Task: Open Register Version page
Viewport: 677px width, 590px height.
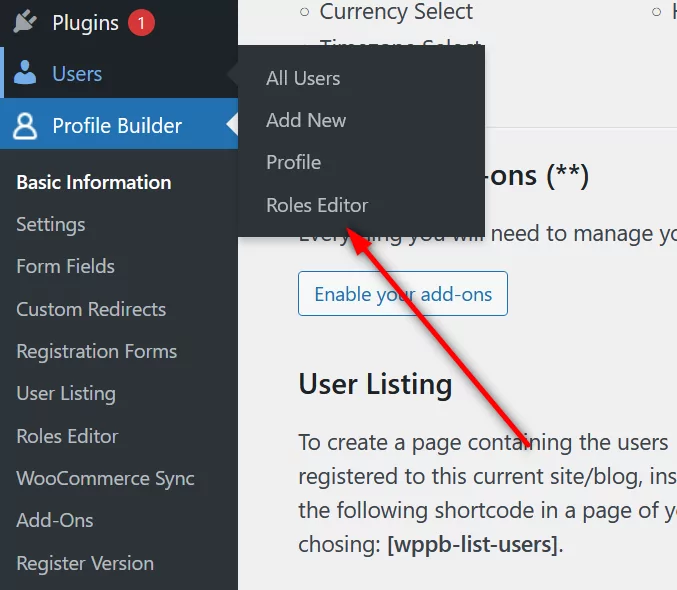Action: [85, 563]
